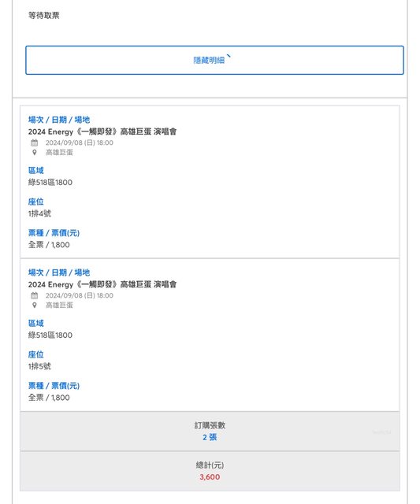
Task: Click the total amount 3,600
Action: point(210,476)
